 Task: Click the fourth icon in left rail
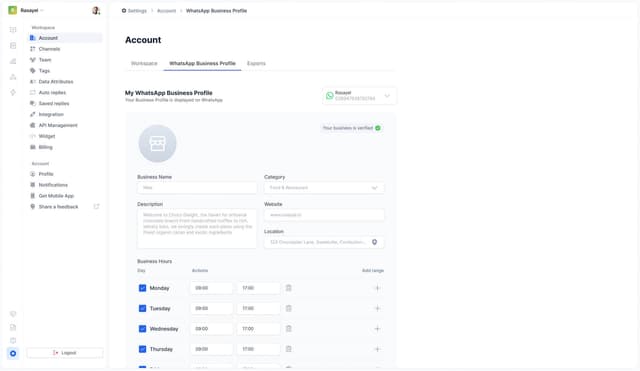[13, 77]
